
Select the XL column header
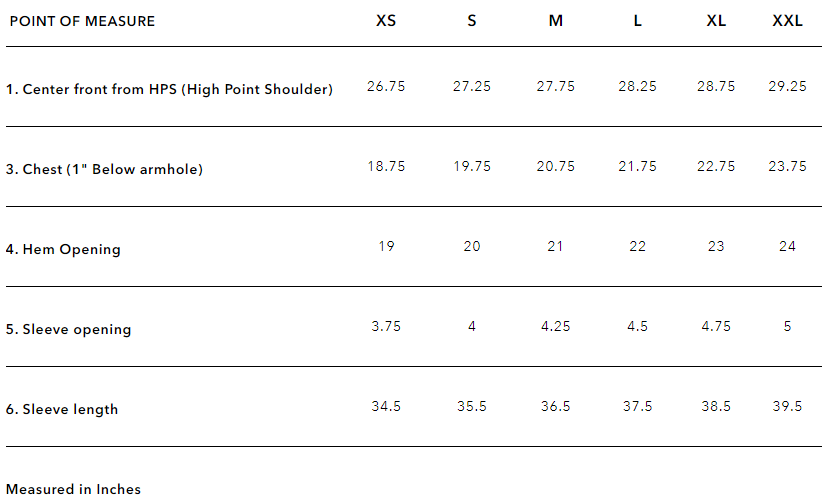tap(715, 21)
